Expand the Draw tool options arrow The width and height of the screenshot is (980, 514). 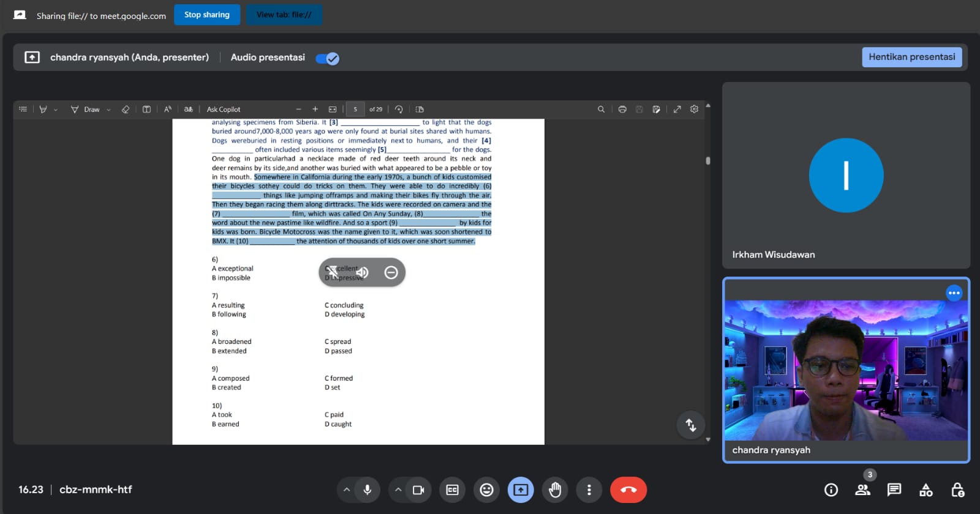(x=108, y=110)
